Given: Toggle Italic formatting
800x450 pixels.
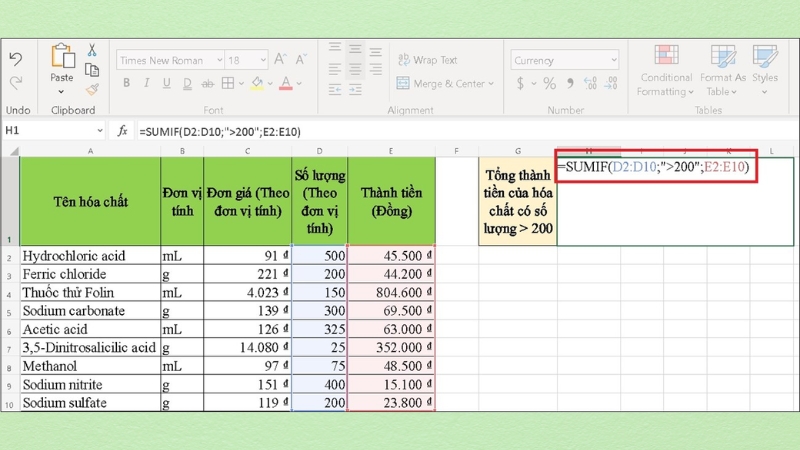Looking at the screenshot, I should point(144,84).
